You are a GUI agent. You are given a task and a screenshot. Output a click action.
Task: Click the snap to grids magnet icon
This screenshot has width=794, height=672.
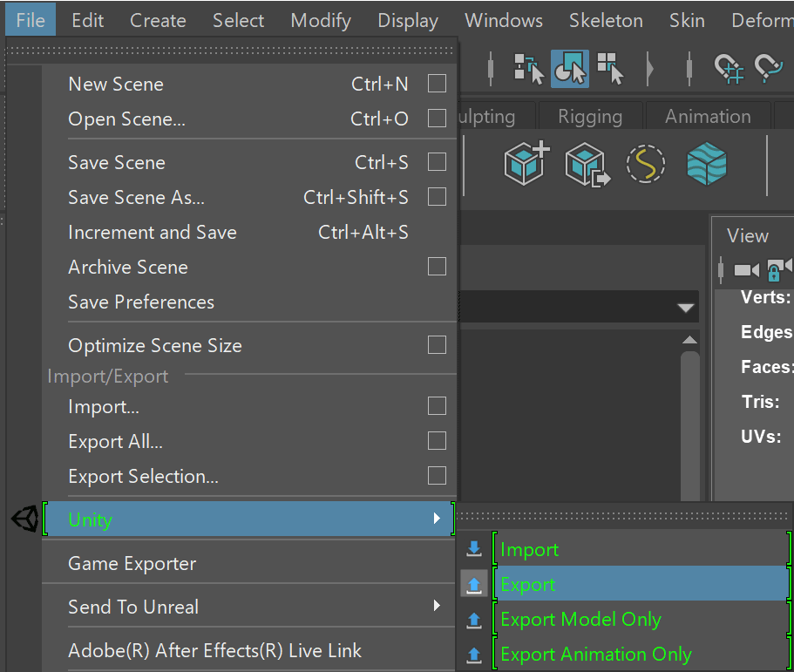(x=729, y=68)
